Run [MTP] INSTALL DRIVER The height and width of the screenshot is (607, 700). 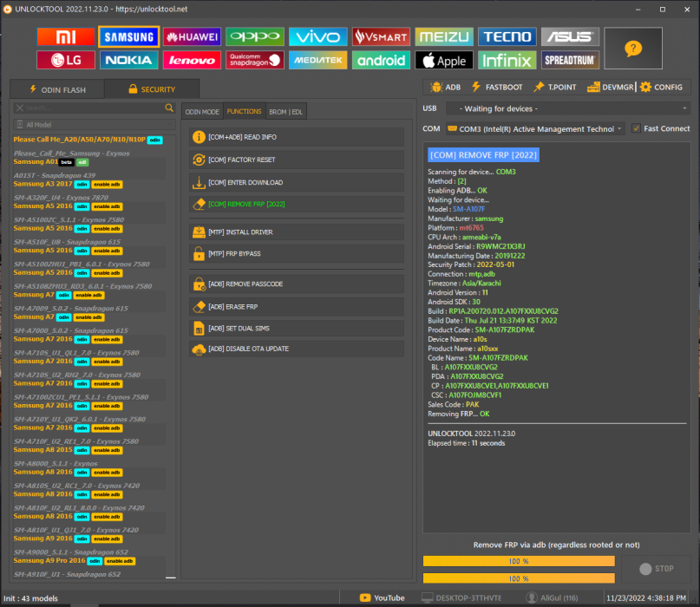pos(297,232)
